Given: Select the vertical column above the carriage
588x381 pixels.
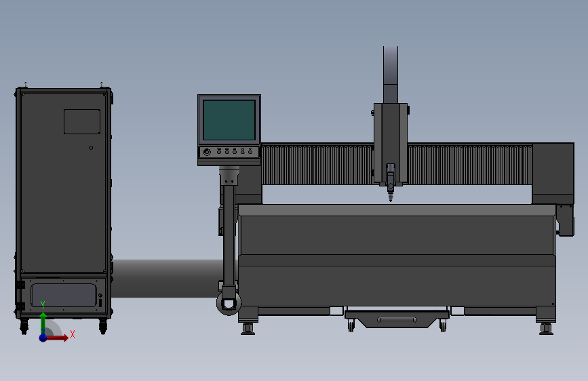Looking at the screenshot, I should click(x=391, y=75).
